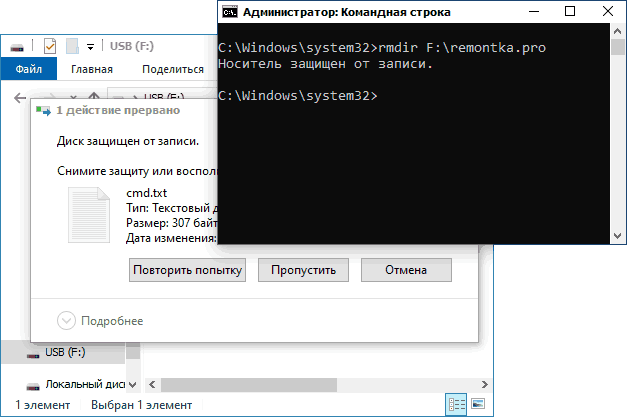The image size is (627, 417).
Task: Go back with Explorer back arrow
Action: pos(20,98)
